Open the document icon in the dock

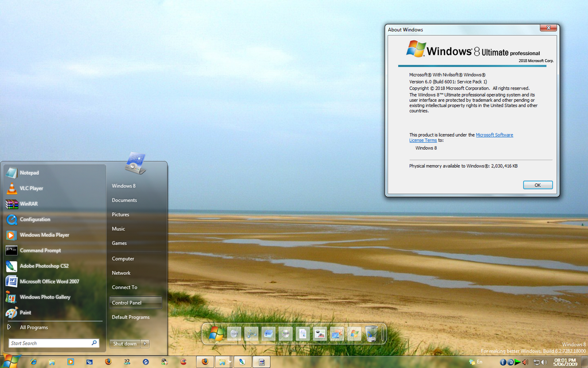coord(303,333)
